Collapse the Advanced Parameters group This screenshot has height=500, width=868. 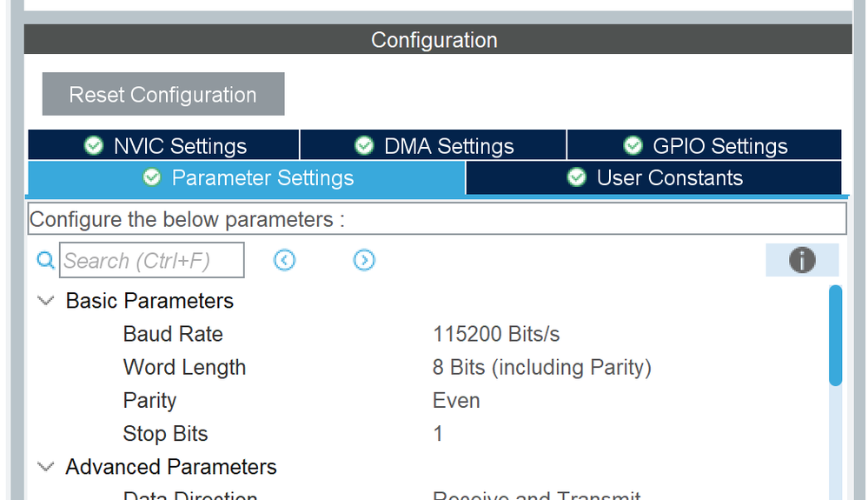(x=45, y=467)
